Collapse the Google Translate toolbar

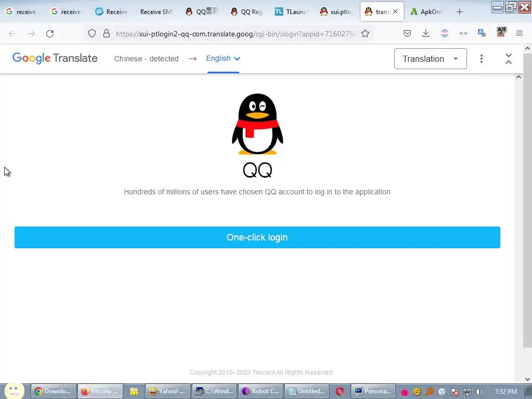[x=508, y=59]
